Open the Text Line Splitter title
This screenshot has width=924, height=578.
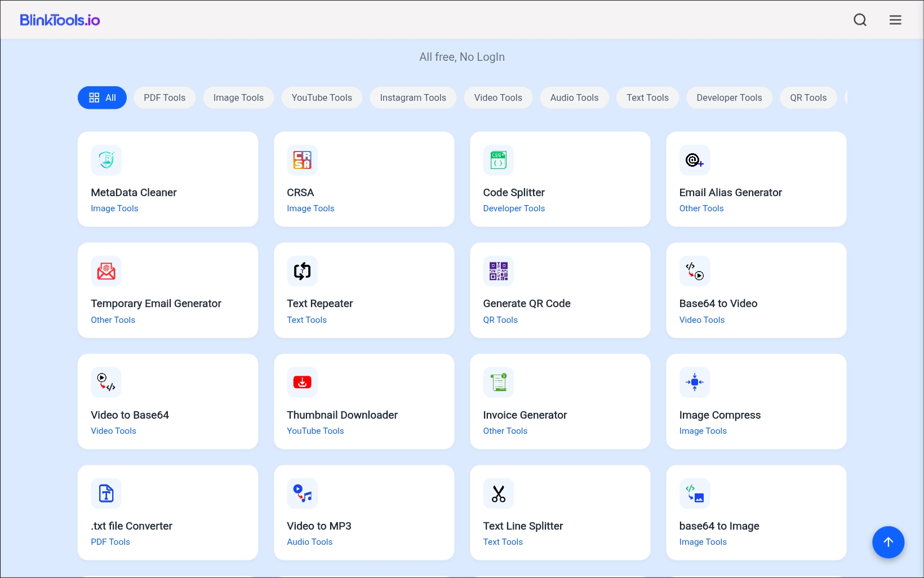pos(523,526)
